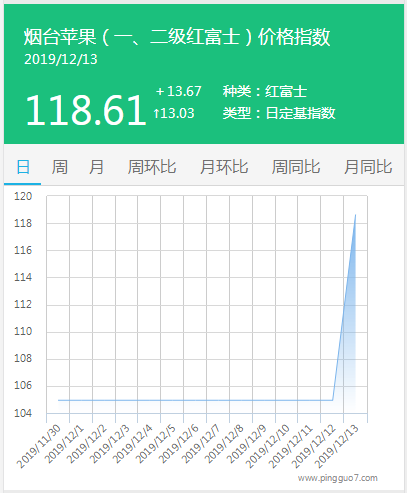Click x-axis label 2019/12/13

pos(337,447)
